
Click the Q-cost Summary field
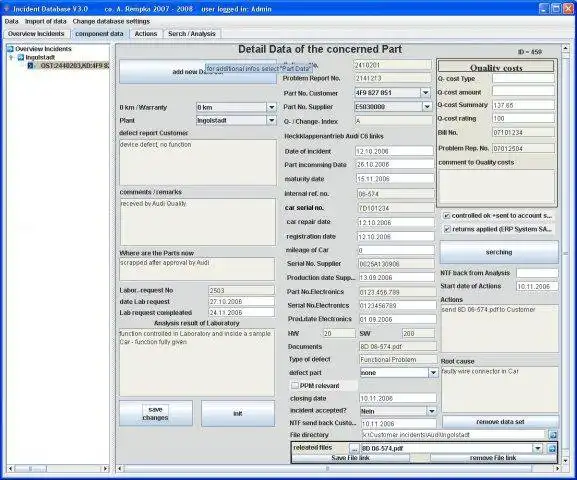[523, 105]
